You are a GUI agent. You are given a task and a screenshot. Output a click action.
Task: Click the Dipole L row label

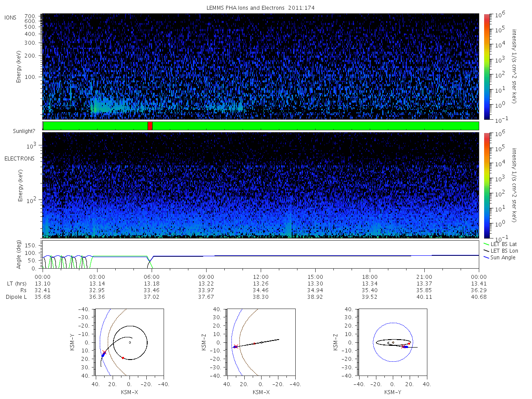[x=16, y=297]
